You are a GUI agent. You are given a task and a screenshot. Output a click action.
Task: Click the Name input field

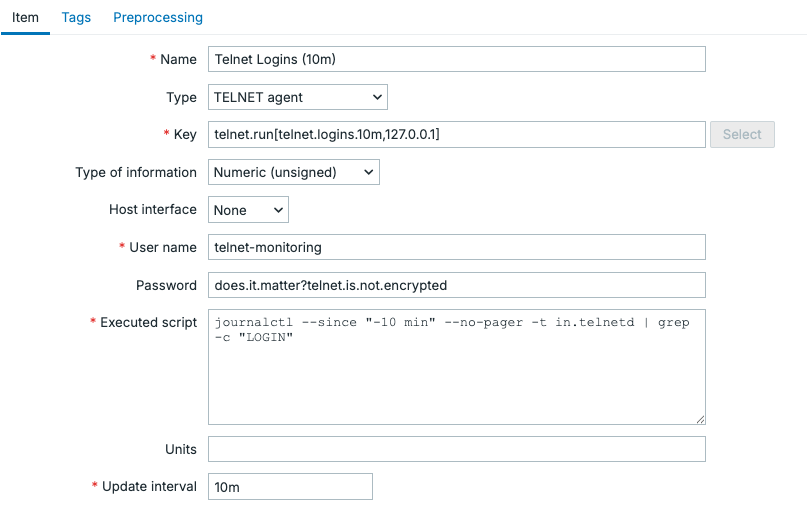click(x=457, y=59)
